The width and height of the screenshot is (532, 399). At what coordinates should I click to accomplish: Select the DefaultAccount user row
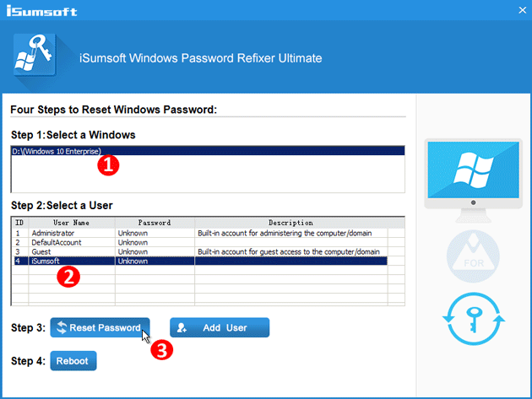[200, 242]
